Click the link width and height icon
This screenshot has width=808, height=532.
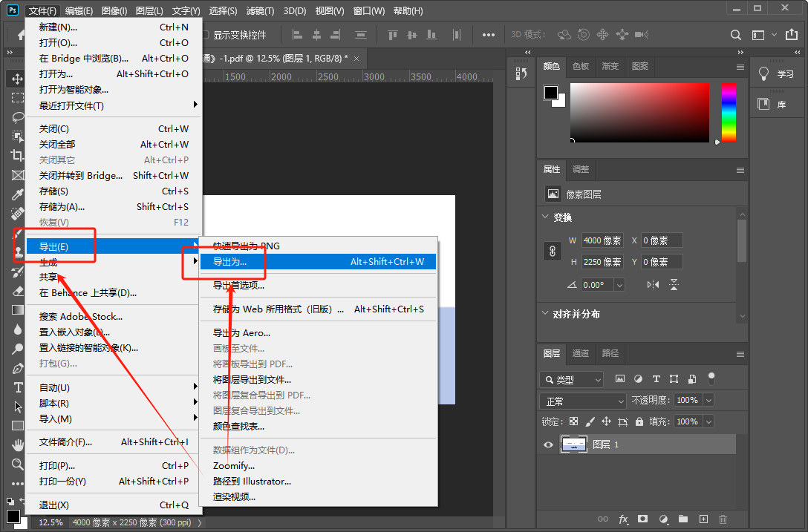point(553,252)
